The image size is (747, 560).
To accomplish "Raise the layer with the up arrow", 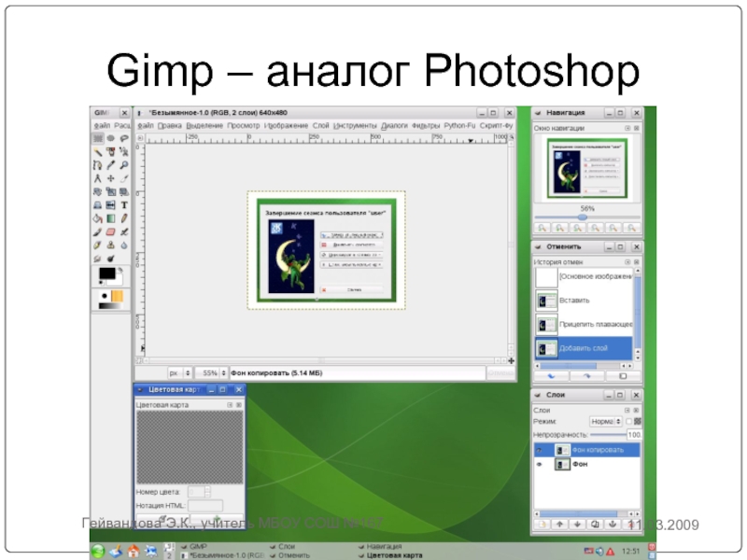I will (559, 525).
